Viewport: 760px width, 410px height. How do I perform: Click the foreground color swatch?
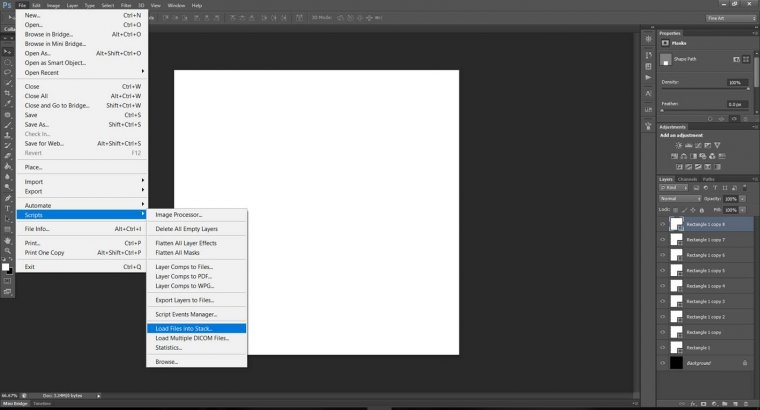(5, 267)
